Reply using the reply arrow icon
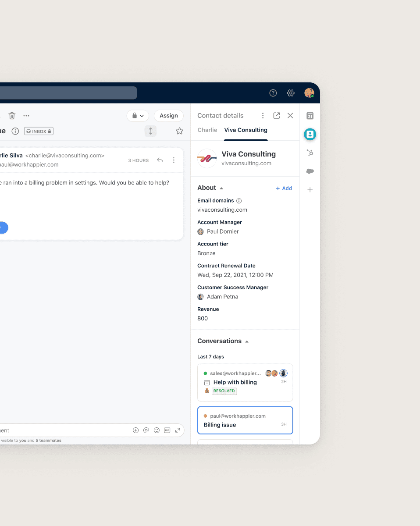Image resolution: width=420 pixels, height=526 pixels. point(160,160)
